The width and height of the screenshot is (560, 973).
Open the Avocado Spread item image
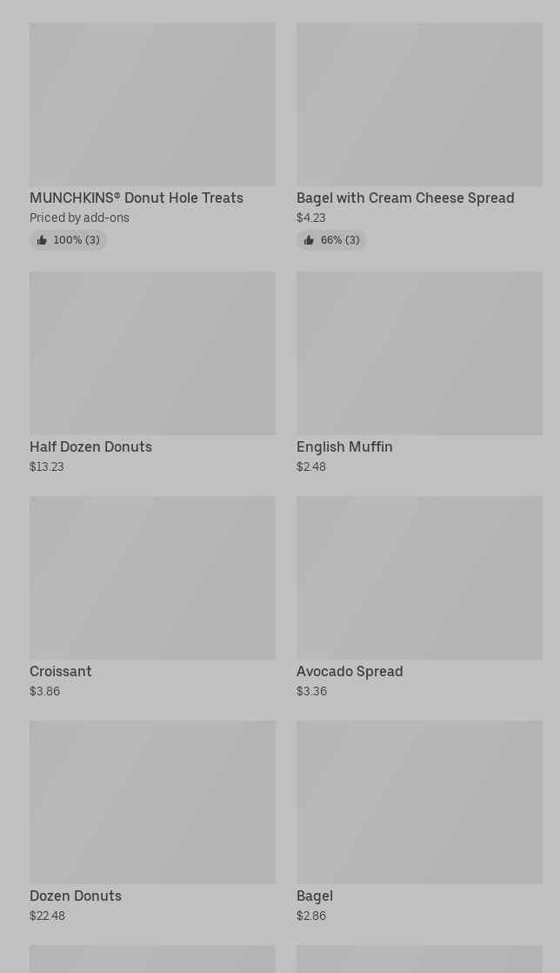(x=419, y=578)
